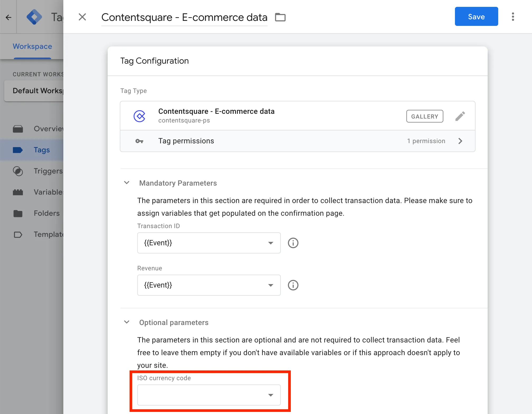Viewport: 532px width, 414px height.
Task: Open the ISO currency code dropdown
Action: [209, 395]
